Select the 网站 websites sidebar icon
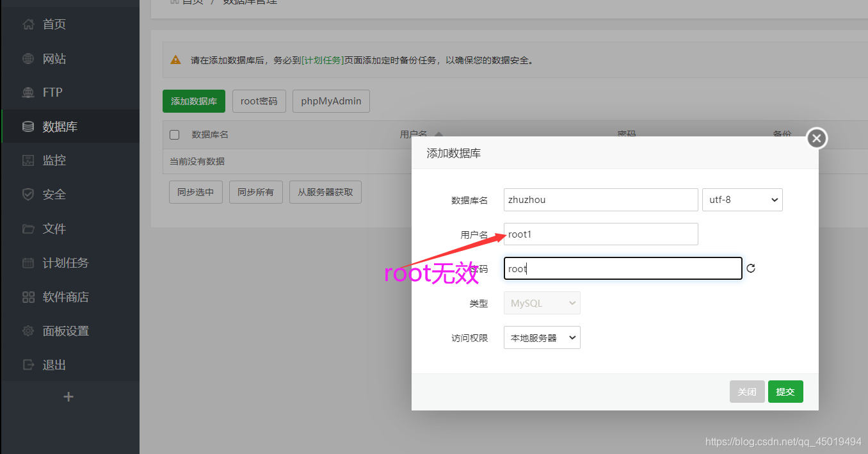868x454 pixels. [x=28, y=58]
